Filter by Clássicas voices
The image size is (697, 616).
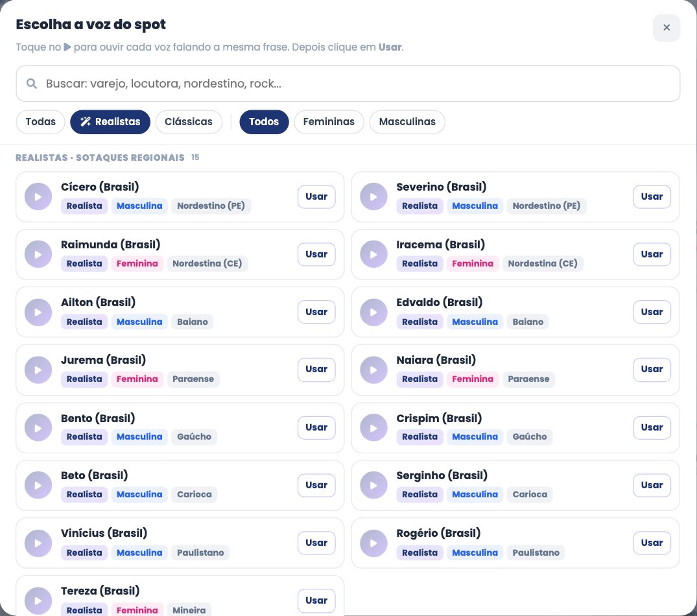coord(189,122)
